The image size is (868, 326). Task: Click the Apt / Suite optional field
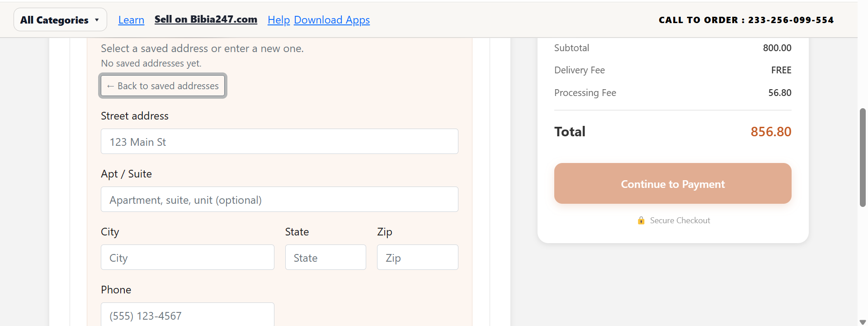coord(279,199)
